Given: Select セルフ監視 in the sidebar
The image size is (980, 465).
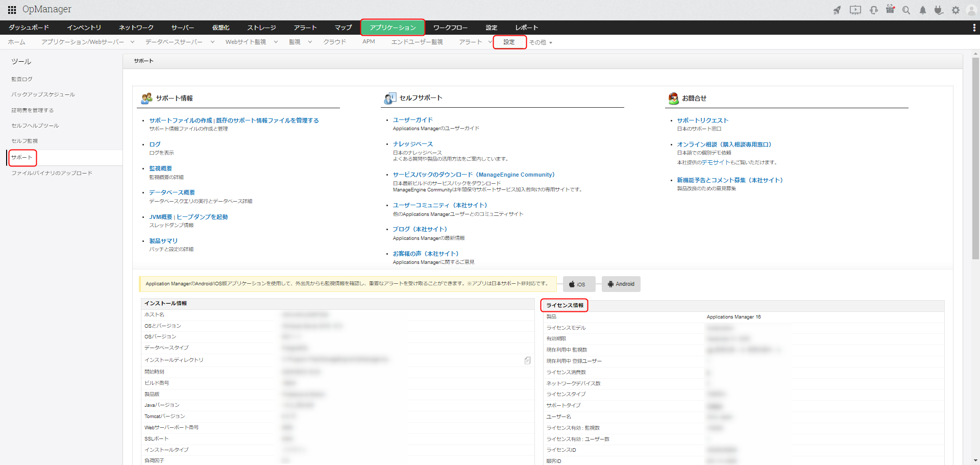Looking at the screenshot, I should pyautogui.click(x=24, y=141).
